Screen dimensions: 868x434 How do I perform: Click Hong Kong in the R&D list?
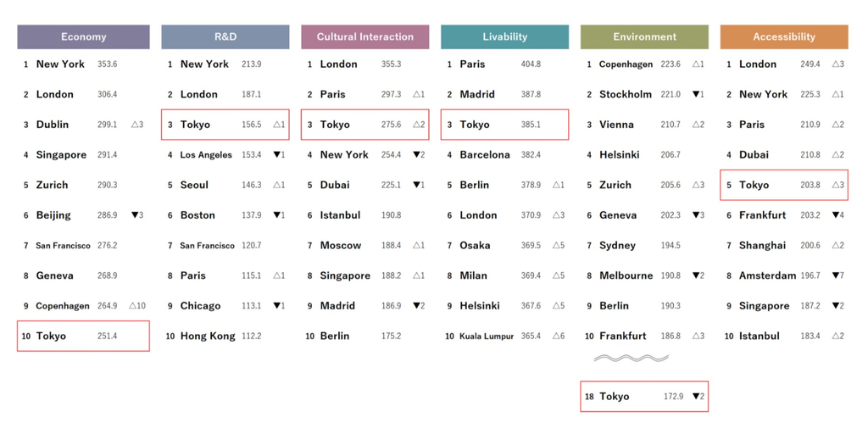(x=208, y=337)
